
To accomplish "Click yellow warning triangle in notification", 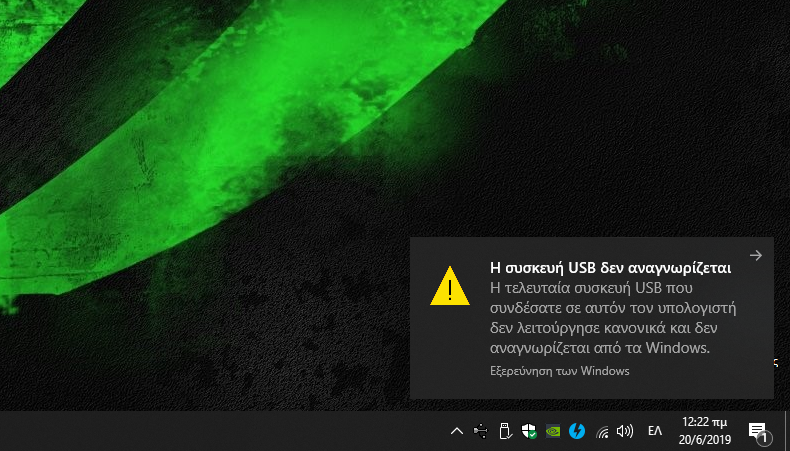I will 449,286.
